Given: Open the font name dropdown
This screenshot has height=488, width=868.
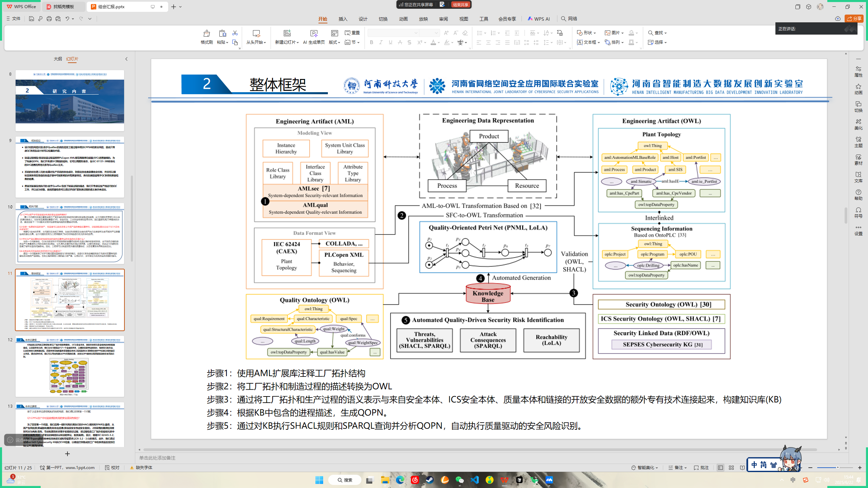Looking at the screenshot, I should click(416, 33).
